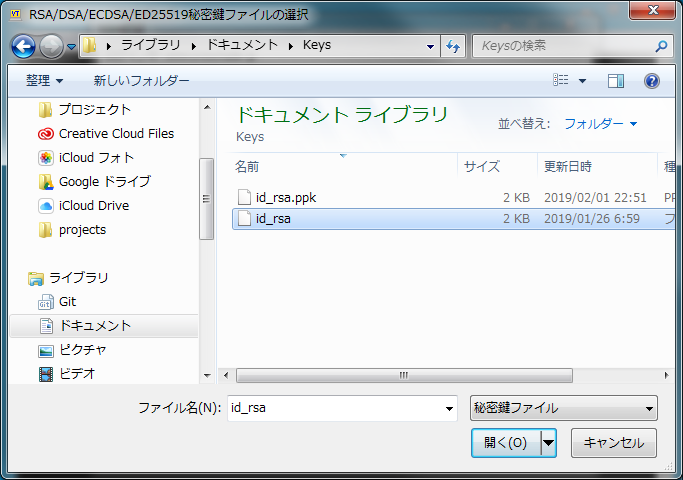Click 新しいフォルダー to create a folder
Viewport: 683px width, 480px height.
click(x=141, y=81)
